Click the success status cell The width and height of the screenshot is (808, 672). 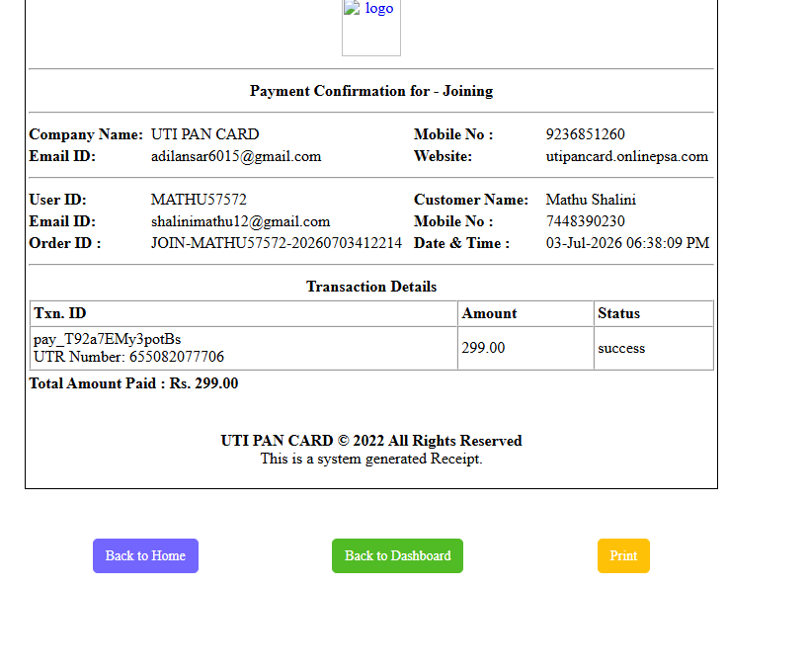pos(653,348)
